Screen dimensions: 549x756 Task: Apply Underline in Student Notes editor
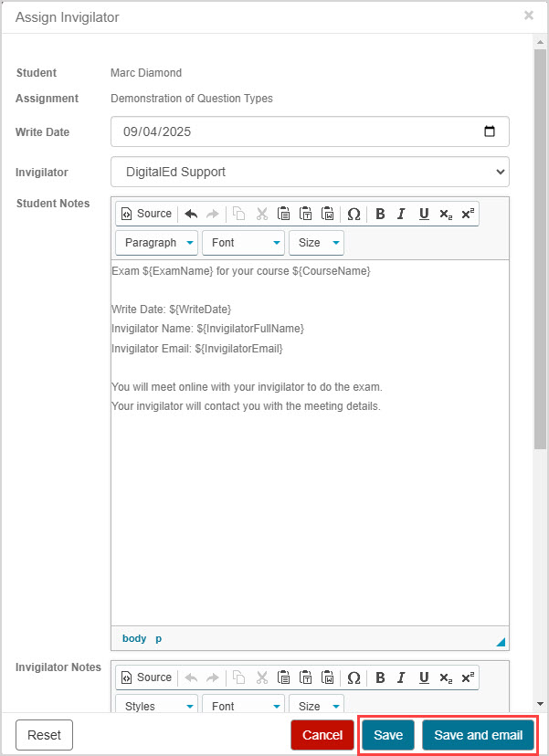[x=424, y=214]
